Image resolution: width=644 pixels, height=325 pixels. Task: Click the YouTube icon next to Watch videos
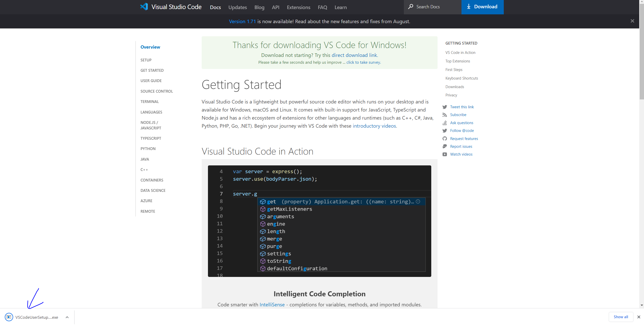coord(445,154)
